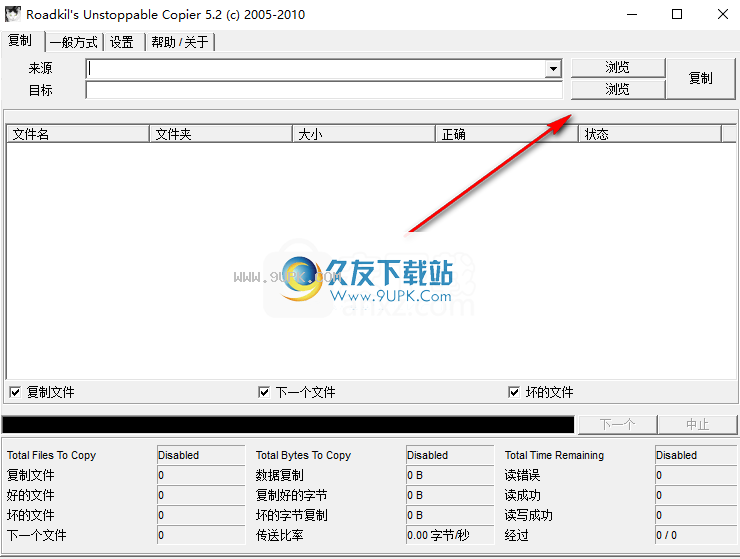Sort by the 大小 column header

click(364, 134)
